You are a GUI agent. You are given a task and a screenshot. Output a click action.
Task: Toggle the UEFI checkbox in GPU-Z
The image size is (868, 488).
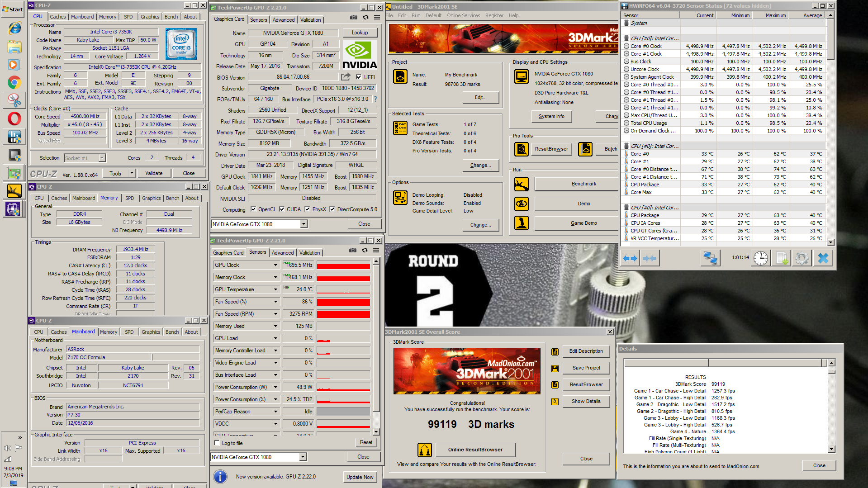point(359,77)
